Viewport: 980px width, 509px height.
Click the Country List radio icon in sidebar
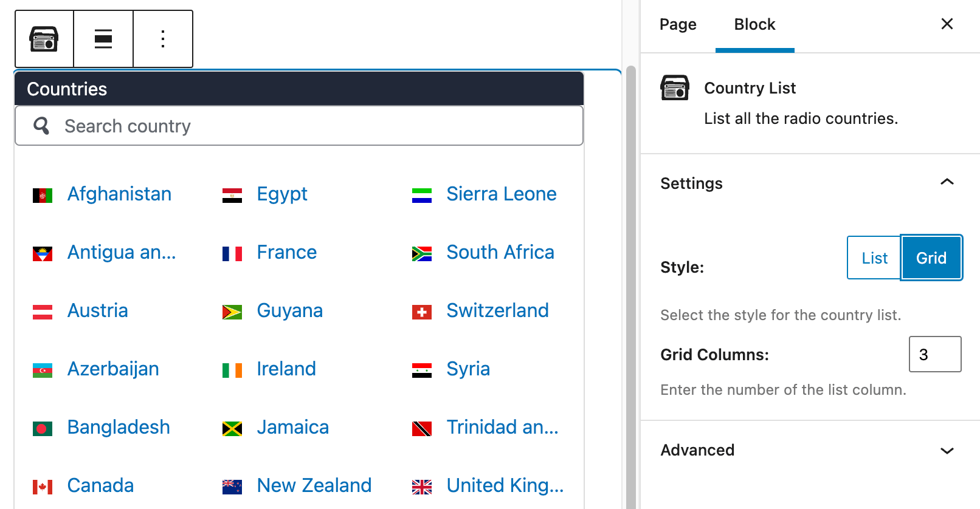pos(675,88)
